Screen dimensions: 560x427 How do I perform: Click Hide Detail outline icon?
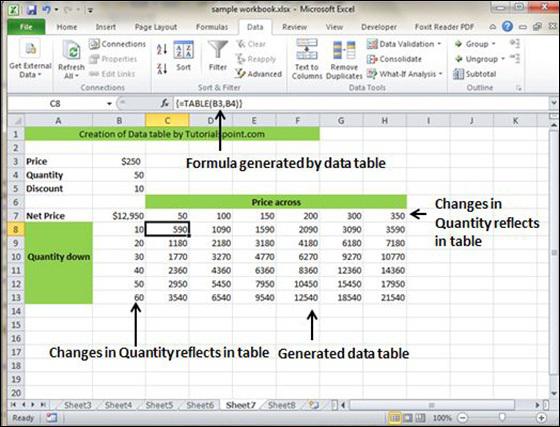[x=515, y=58]
